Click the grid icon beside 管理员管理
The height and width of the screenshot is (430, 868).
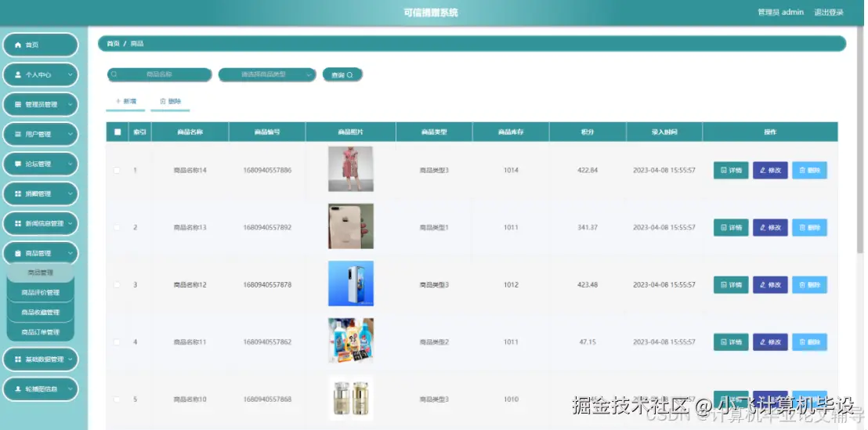(x=18, y=105)
